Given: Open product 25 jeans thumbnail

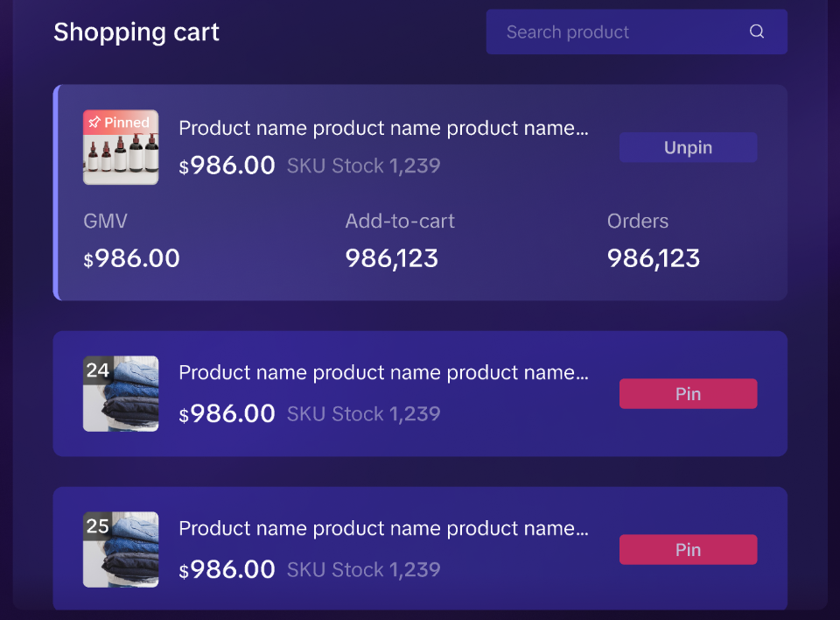Looking at the screenshot, I should click(x=121, y=549).
